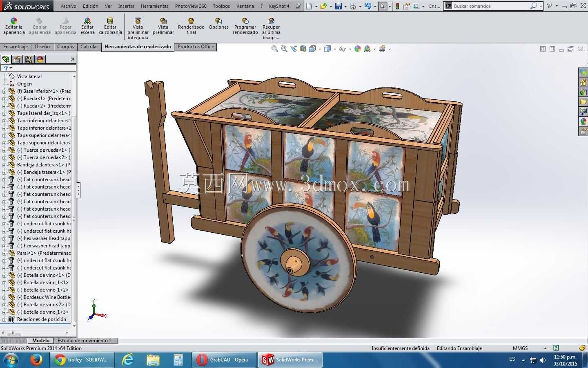Open Firefox from taskbar
Screen dimensions: 588x368
click(x=36, y=360)
